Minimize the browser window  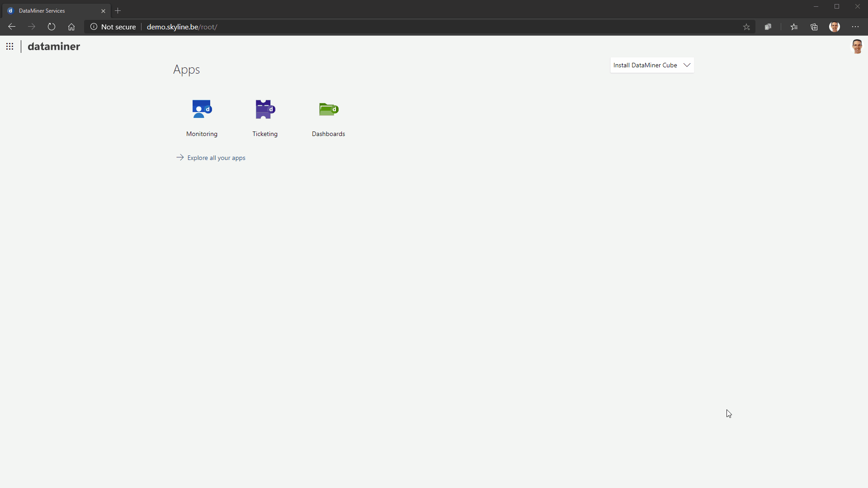(816, 6)
